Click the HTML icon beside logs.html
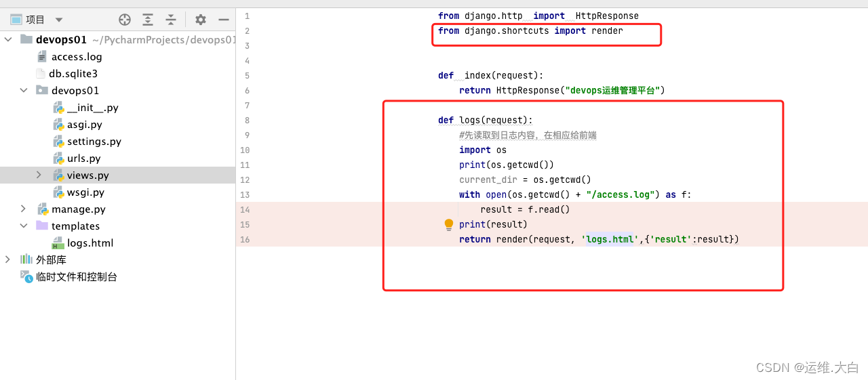The image size is (868, 380). tap(58, 243)
